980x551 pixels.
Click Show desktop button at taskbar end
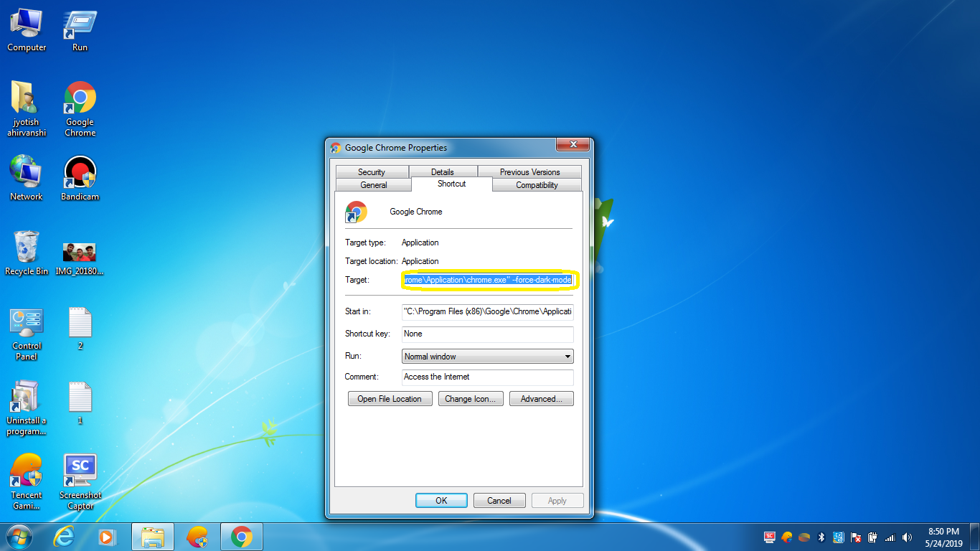point(975,537)
